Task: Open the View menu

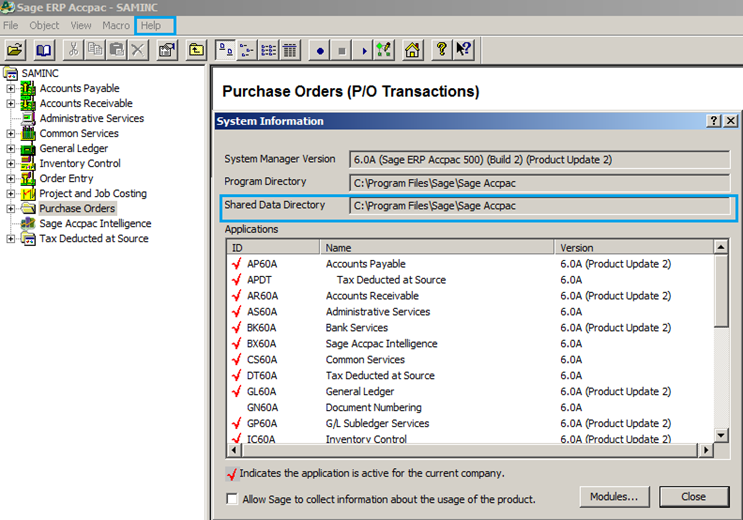Action: coord(81,26)
